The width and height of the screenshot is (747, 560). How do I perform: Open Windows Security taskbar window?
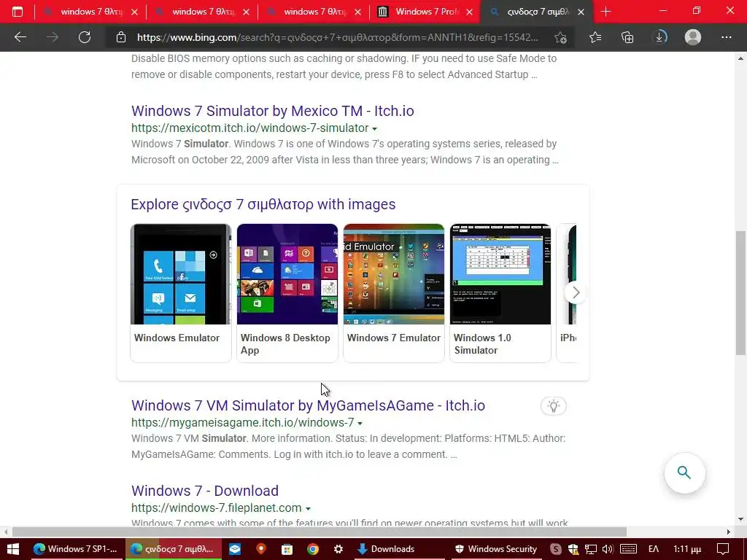click(x=496, y=549)
